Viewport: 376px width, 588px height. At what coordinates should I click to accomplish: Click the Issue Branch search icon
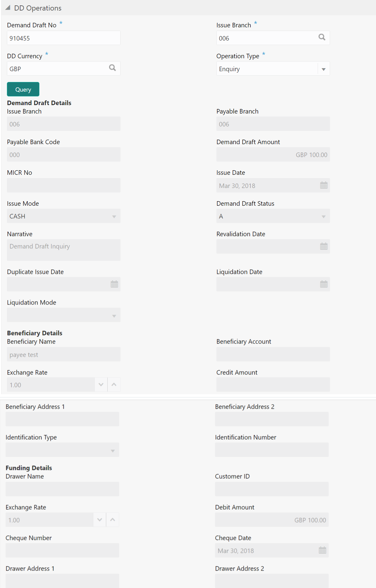point(322,37)
